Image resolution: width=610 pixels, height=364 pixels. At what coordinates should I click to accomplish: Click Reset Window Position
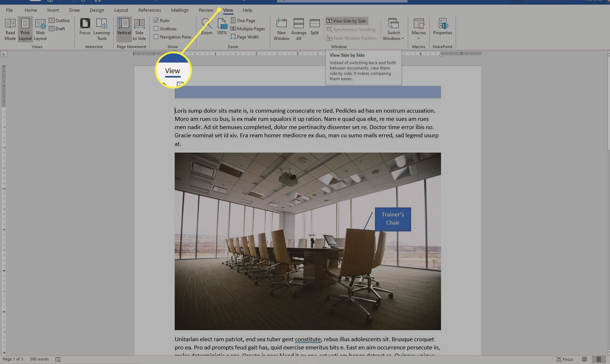click(352, 38)
